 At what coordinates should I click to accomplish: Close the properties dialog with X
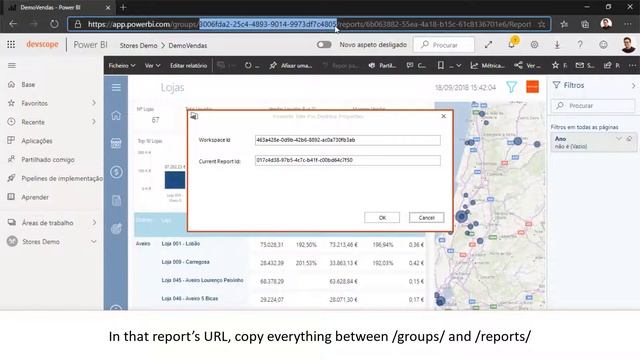pyautogui.click(x=444, y=116)
